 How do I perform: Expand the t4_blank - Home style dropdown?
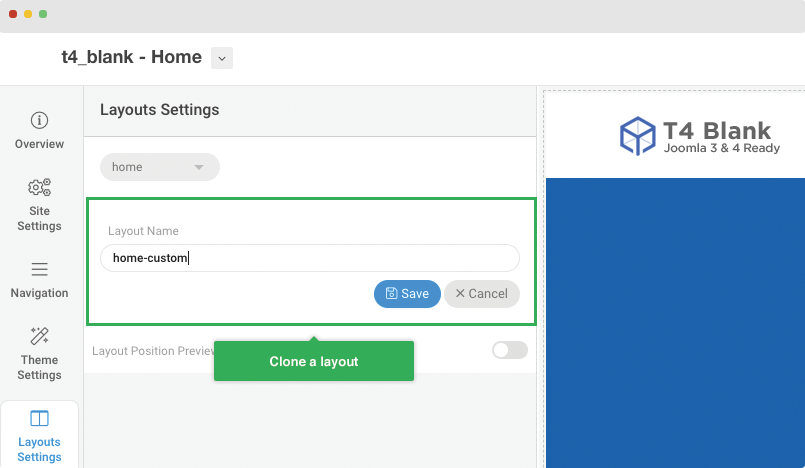[x=222, y=58]
